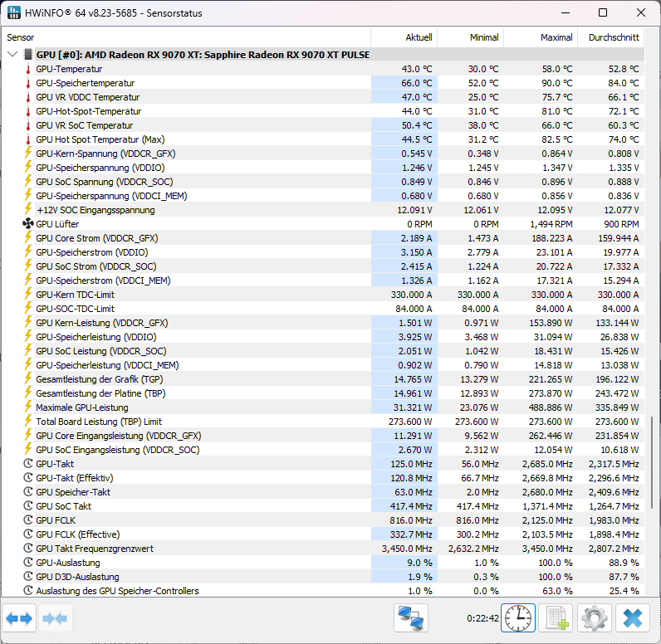This screenshot has height=644, width=661.
Task: Select GPU Core Eingangsleistung (VDDCR_GFX) row
Action: tap(333, 436)
